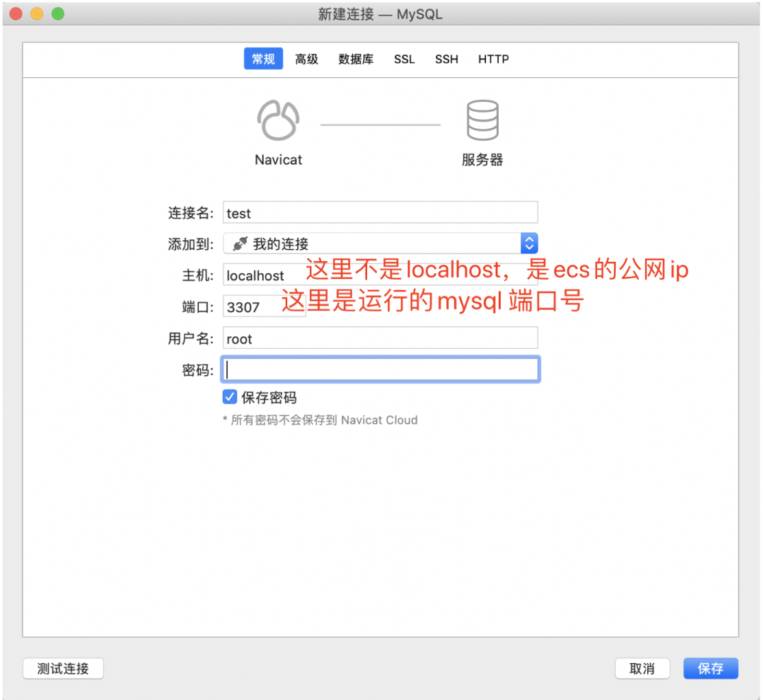Open the 高级 tab
The width and height of the screenshot is (764, 700).
tap(306, 59)
